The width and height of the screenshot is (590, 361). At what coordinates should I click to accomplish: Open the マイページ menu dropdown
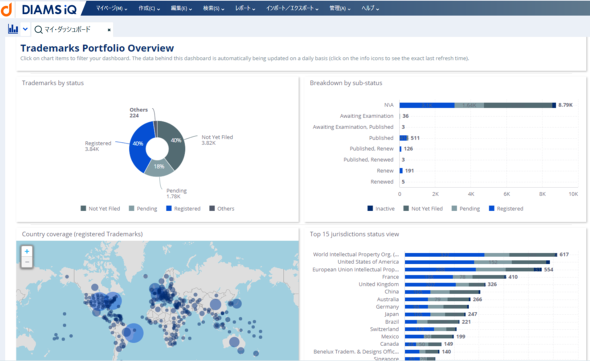[111, 8]
